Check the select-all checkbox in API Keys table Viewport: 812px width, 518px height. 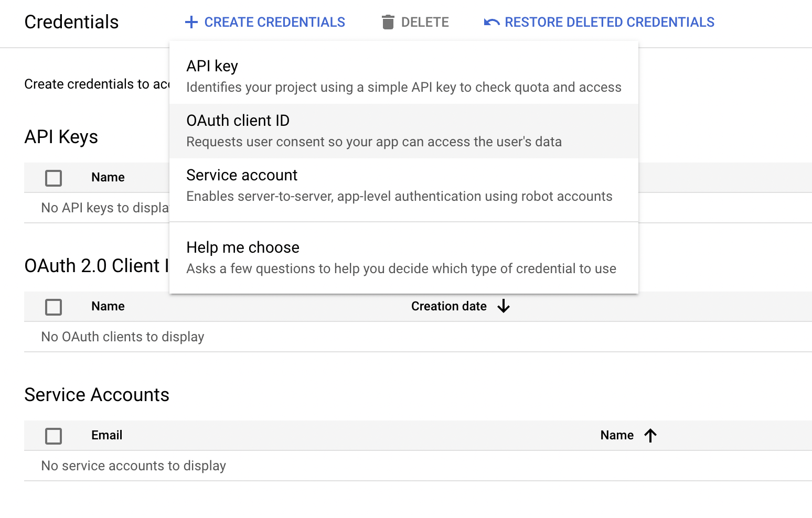(x=54, y=178)
